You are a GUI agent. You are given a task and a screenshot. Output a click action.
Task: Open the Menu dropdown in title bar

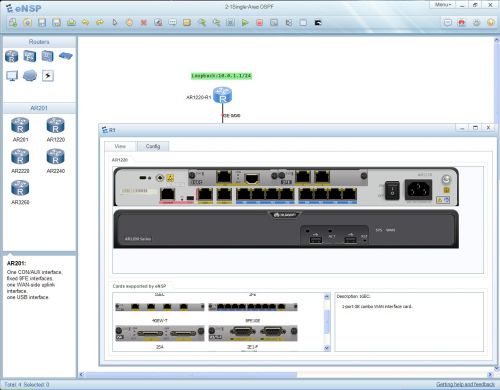coord(443,5)
